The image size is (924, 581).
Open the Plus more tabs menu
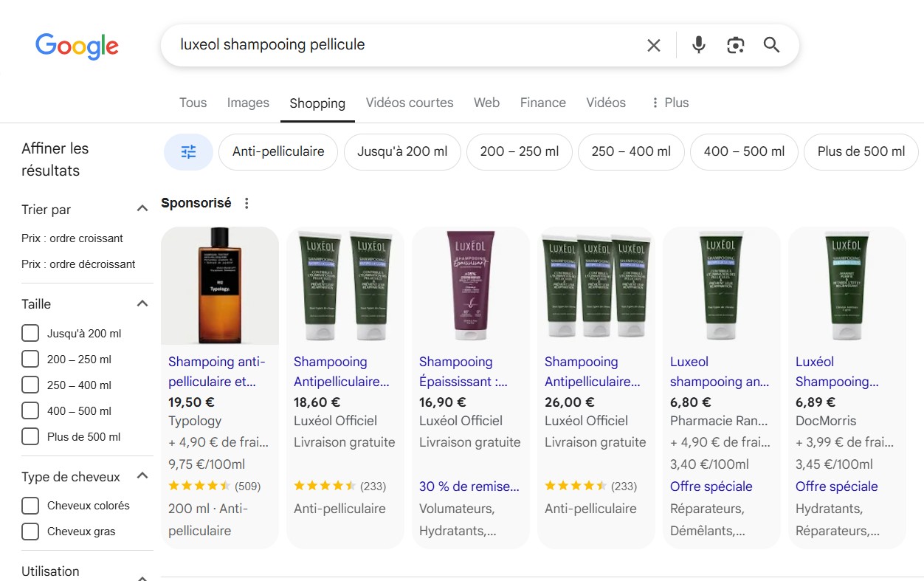pyautogui.click(x=669, y=103)
